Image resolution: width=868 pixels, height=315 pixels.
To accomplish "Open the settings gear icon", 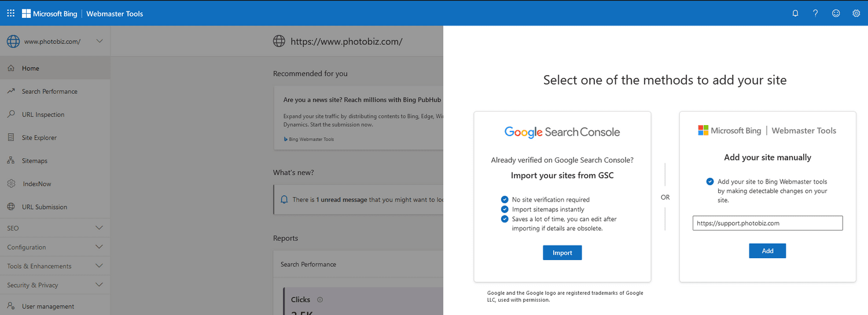I will 856,13.
